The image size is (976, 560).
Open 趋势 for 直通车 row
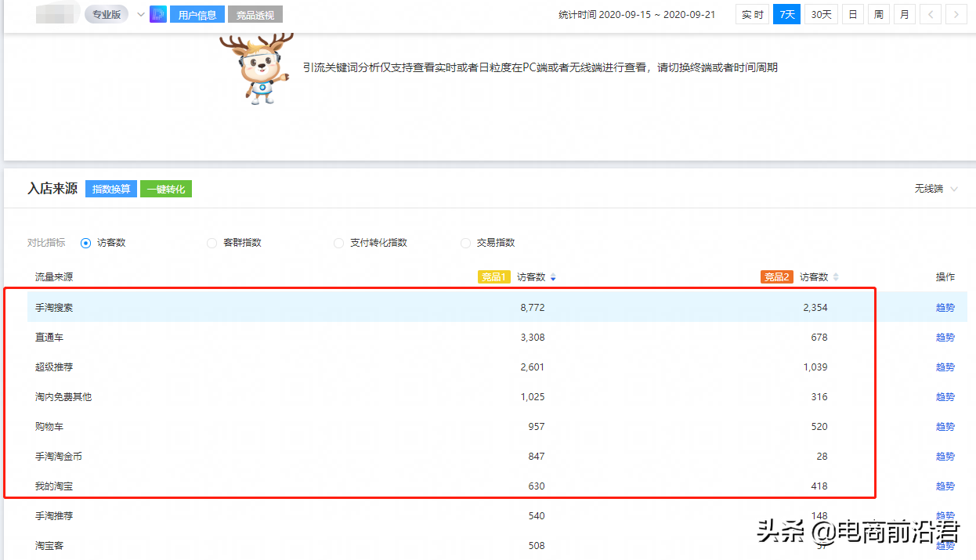[x=945, y=338]
